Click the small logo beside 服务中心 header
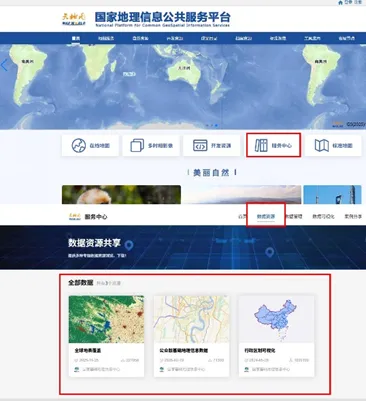The width and height of the screenshot is (366, 401). pos(75,216)
